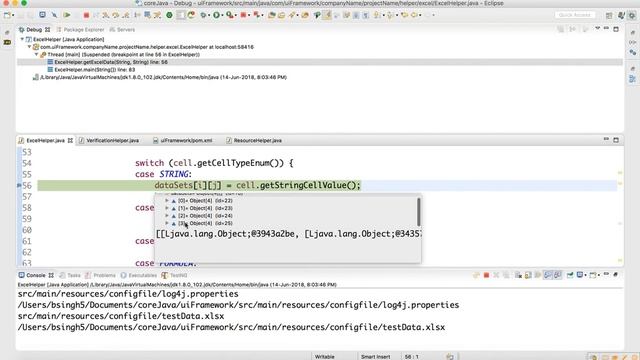Collapse the ExcelHelper [Java Application] node
The height and width of the screenshot is (360, 640).
22,39
